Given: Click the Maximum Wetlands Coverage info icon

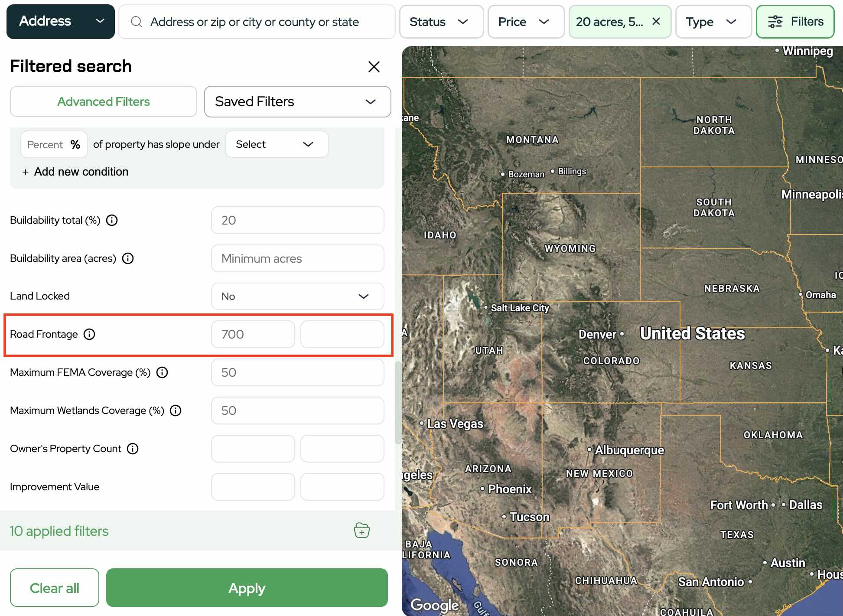Looking at the screenshot, I should click(176, 411).
